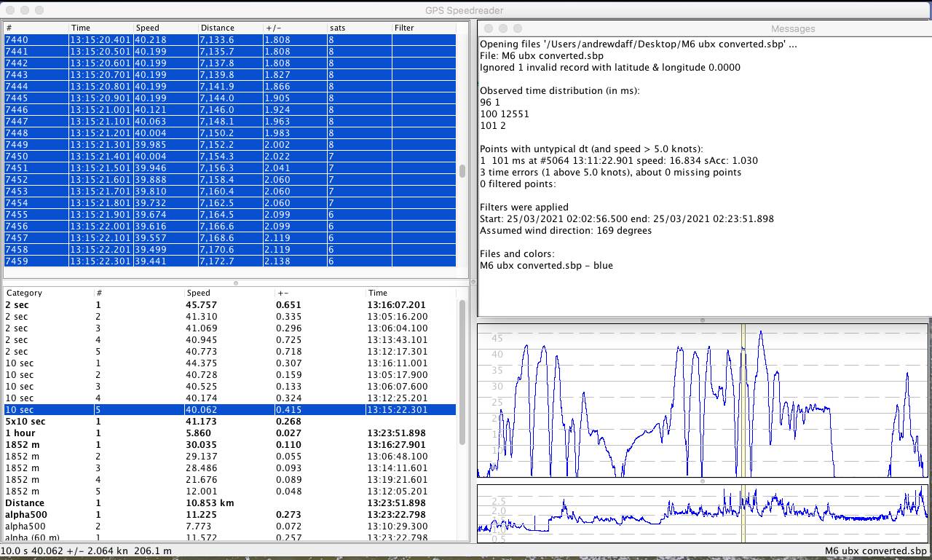Select the alpha500 result showing 11.225
Image resolution: width=932 pixels, height=560 pixels.
[218, 515]
